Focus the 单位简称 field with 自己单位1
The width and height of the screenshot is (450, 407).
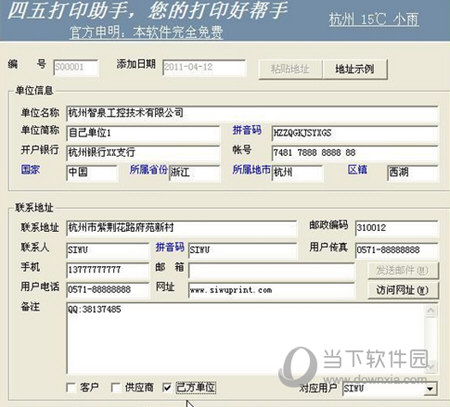143,133
